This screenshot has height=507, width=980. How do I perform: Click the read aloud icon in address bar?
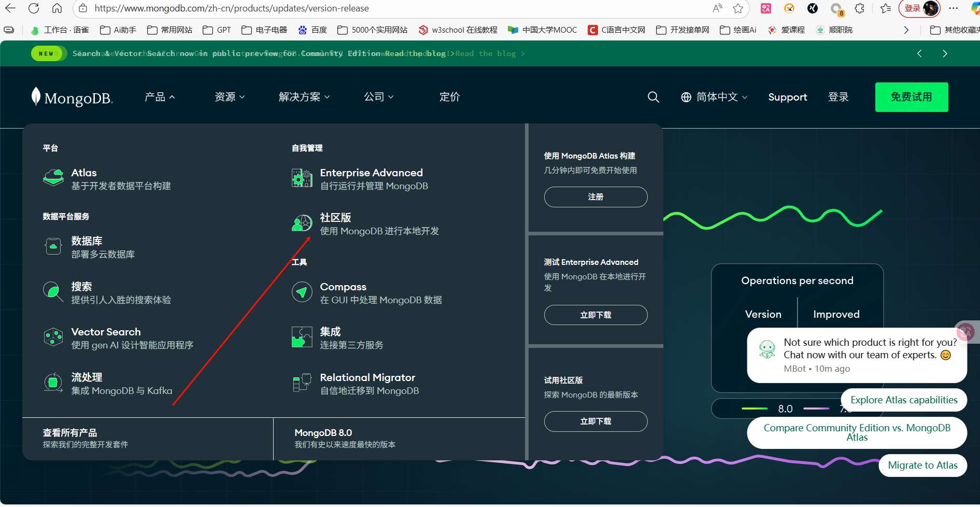pyautogui.click(x=717, y=8)
